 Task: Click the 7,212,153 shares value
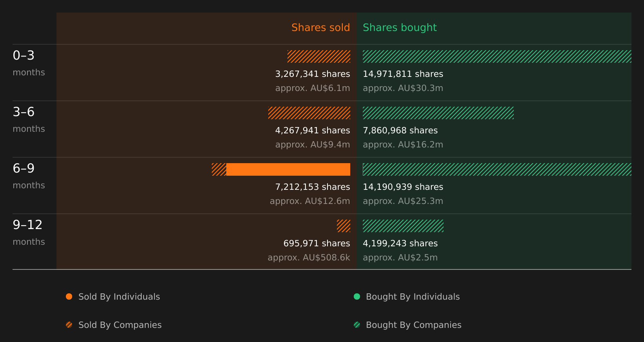point(313,187)
